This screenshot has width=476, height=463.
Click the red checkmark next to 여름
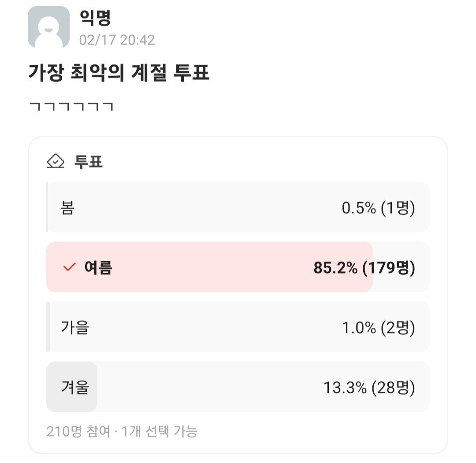(x=70, y=267)
